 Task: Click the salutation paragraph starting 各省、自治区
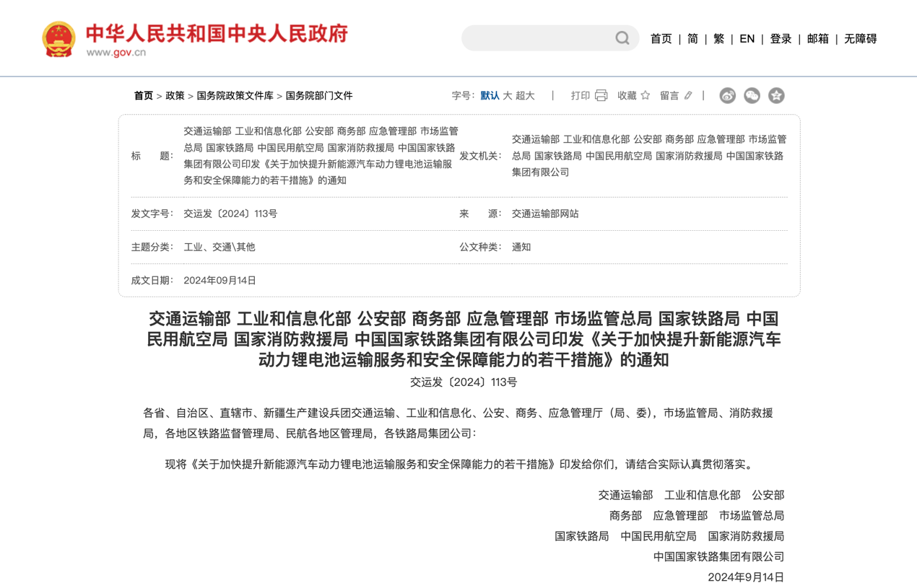pyautogui.click(x=458, y=424)
